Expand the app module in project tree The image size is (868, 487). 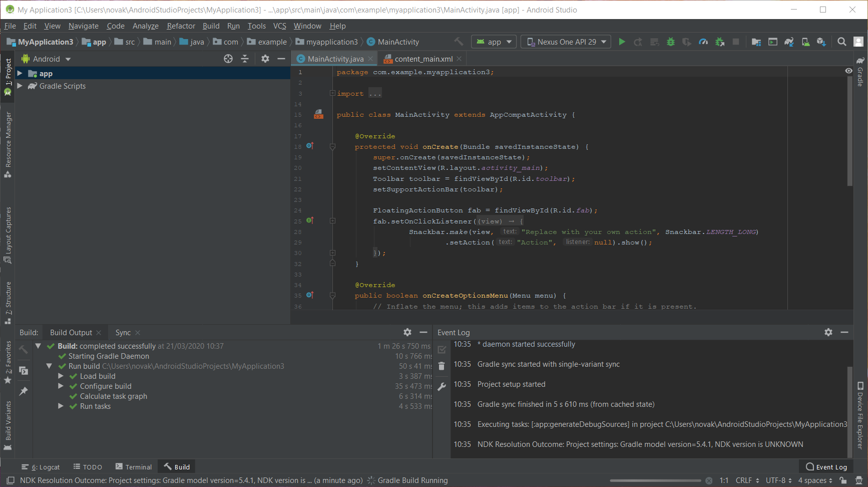[x=20, y=74]
